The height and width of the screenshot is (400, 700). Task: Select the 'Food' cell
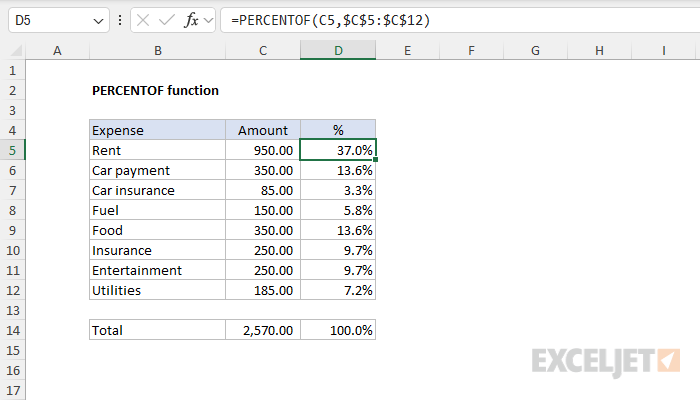[158, 230]
